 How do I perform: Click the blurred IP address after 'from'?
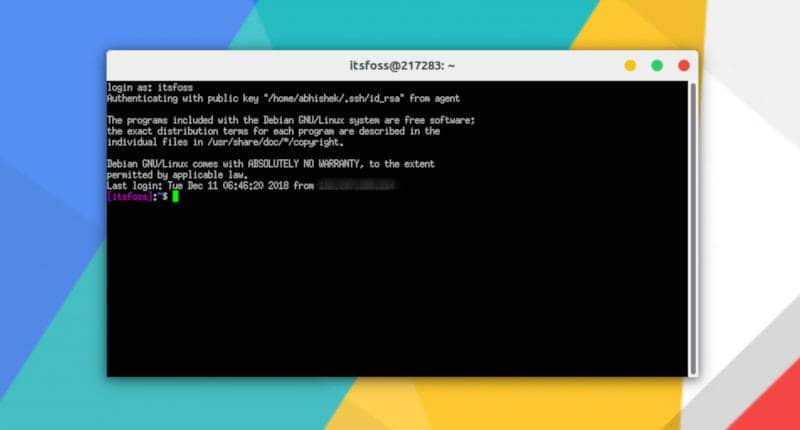(357, 186)
